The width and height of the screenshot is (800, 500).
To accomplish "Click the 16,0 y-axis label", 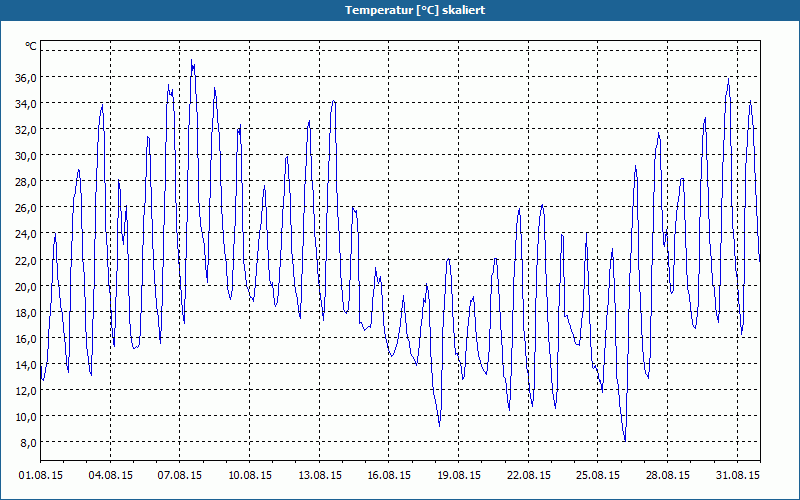I will click(26, 338).
